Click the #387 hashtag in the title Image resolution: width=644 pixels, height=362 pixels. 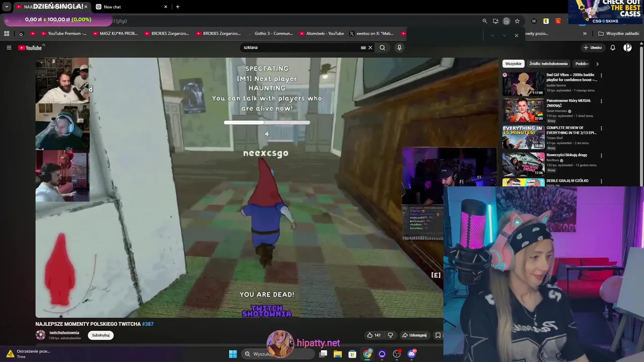point(148,324)
